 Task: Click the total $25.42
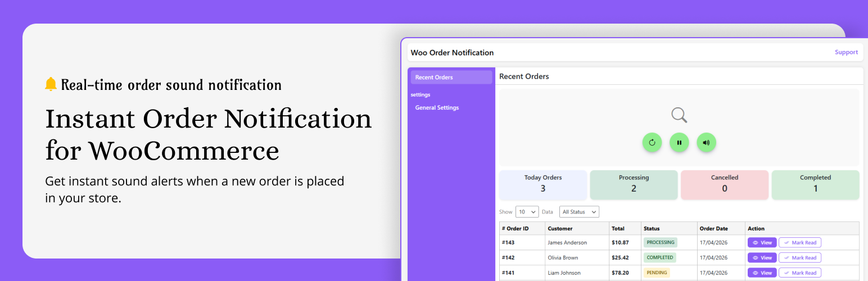[620, 258]
